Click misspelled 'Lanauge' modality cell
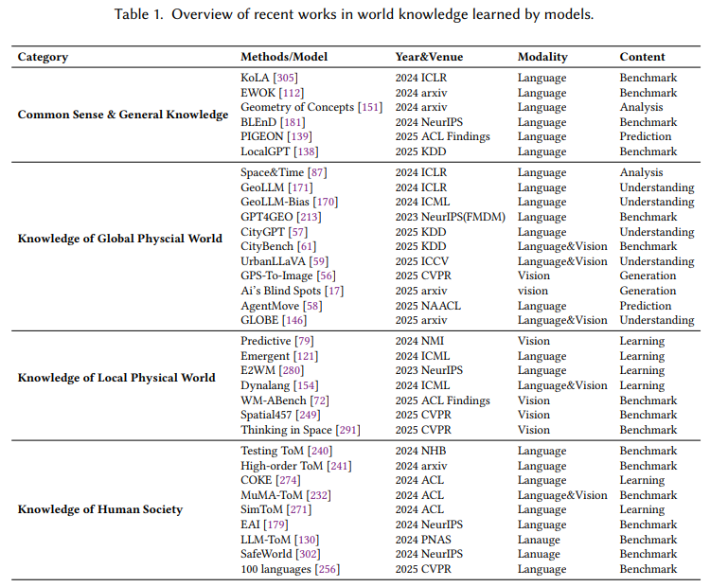This screenshot has height=587, width=728. pyautogui.click(x=539, y=540)
